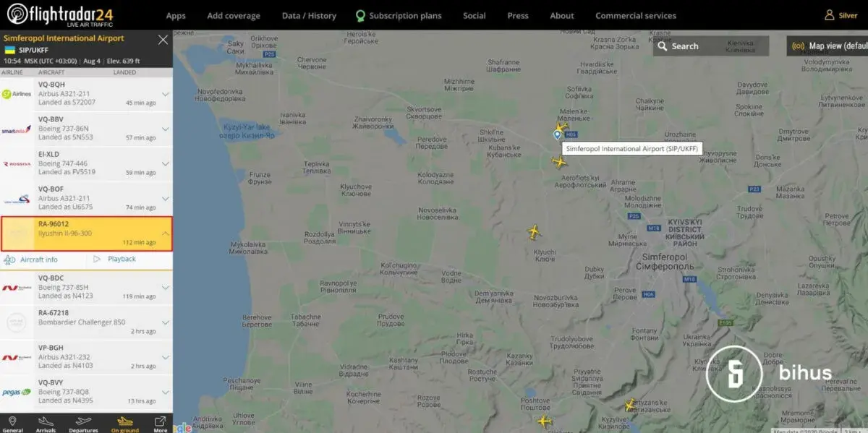Open the General airport tab
The height and width of the screenshot is (433, 868).
(12, 424)
